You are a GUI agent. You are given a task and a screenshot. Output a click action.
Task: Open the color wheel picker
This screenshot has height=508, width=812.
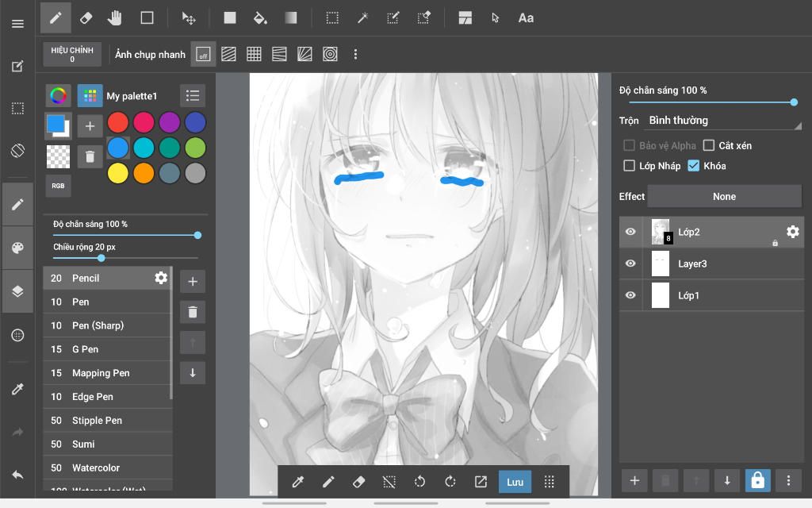(58, 96)
